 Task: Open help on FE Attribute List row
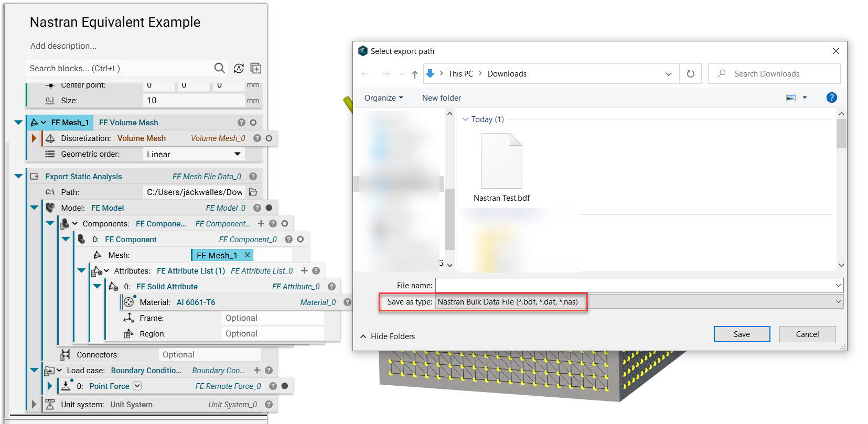(316, 270)
